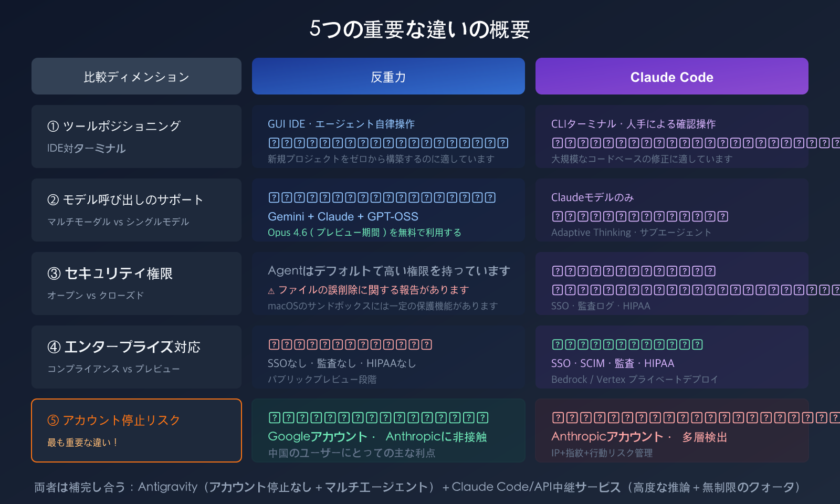Expand the ツールポジショニング row card
Screen dimensions: 840x504
pos(136,136)
